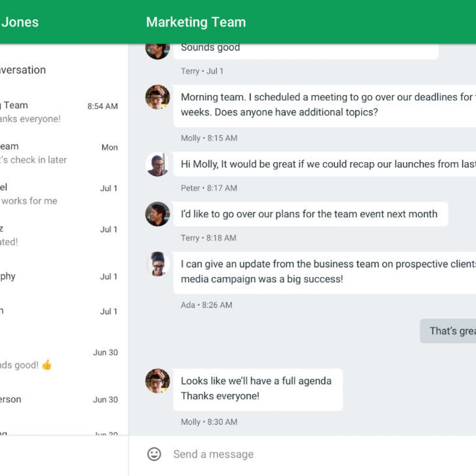476x476 pixels.
Task: Click Molly's avatar beside 'Looks like we'll have' message
Action: point(157,381)
